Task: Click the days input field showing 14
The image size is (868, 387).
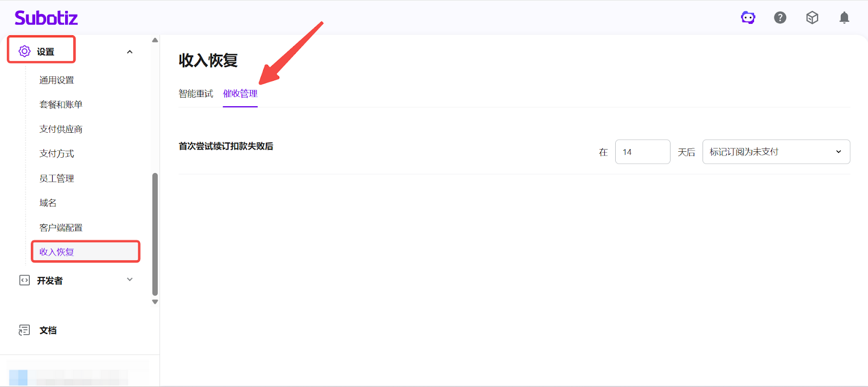Action: tap(642, 152)
